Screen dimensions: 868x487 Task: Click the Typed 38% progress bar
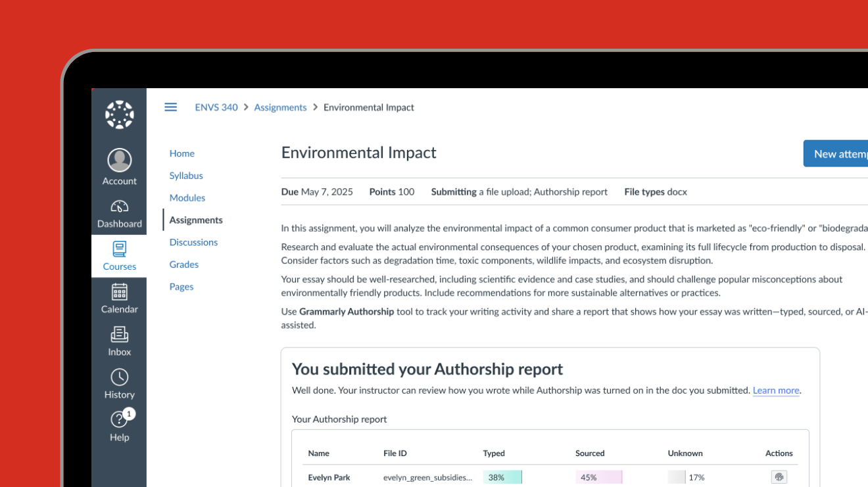pos(502,476)
